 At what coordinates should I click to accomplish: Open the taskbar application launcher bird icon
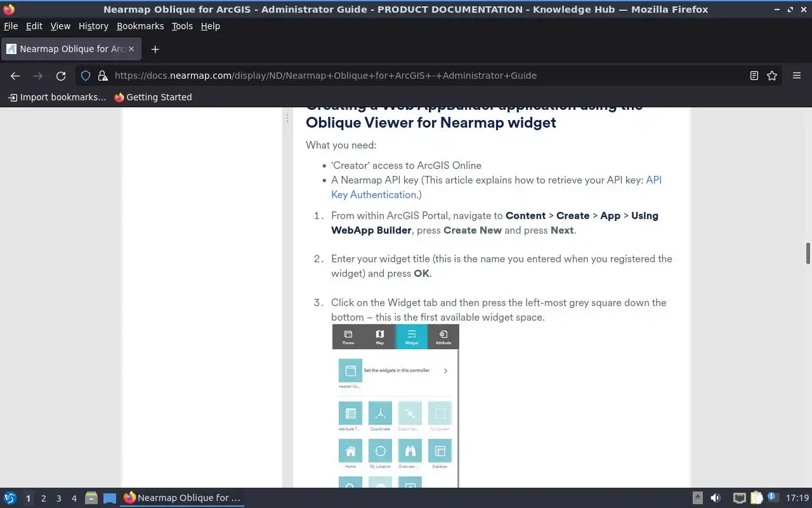[x=10, y=498]
